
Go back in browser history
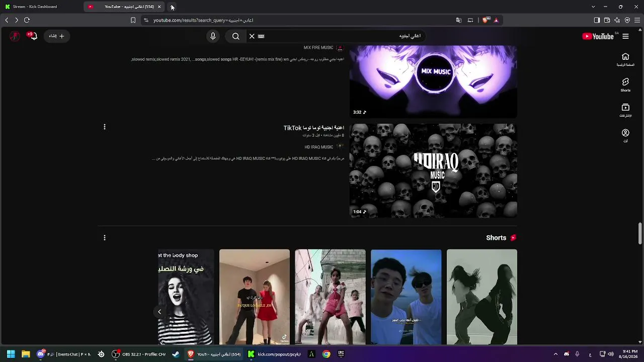click(7, 20)
